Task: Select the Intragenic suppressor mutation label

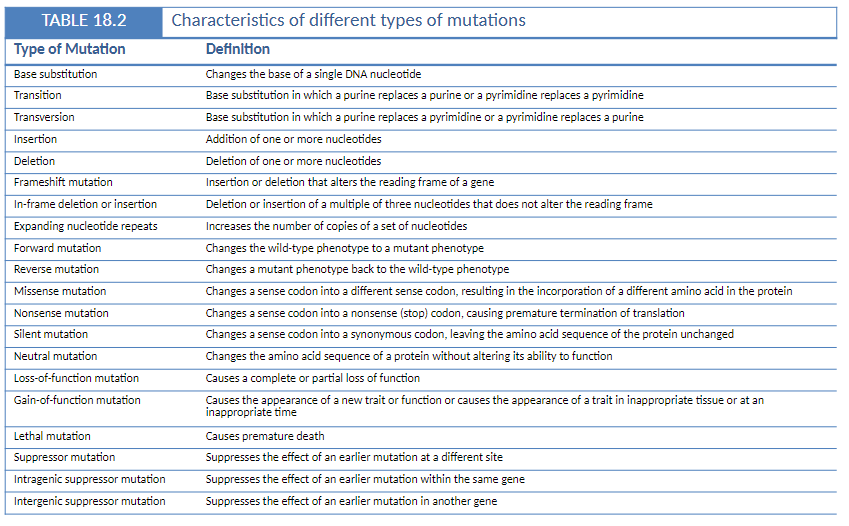Action: tap(90, 479)
